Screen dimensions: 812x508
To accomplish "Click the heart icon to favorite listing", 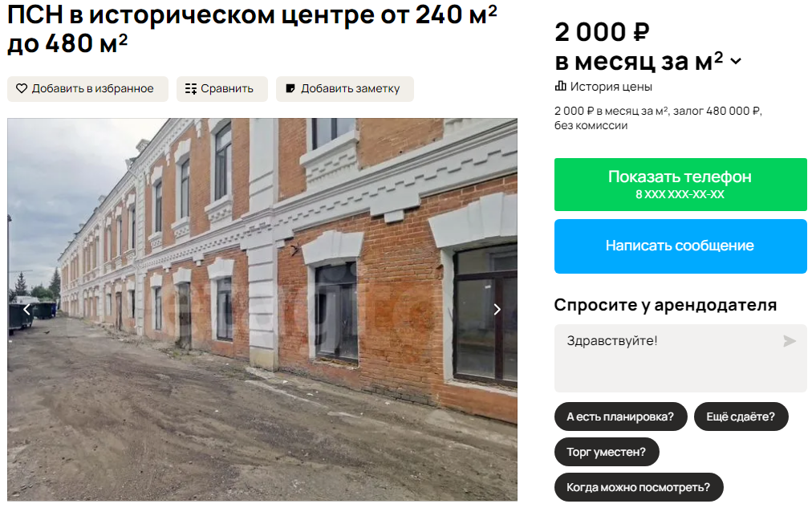I will 21,88.
